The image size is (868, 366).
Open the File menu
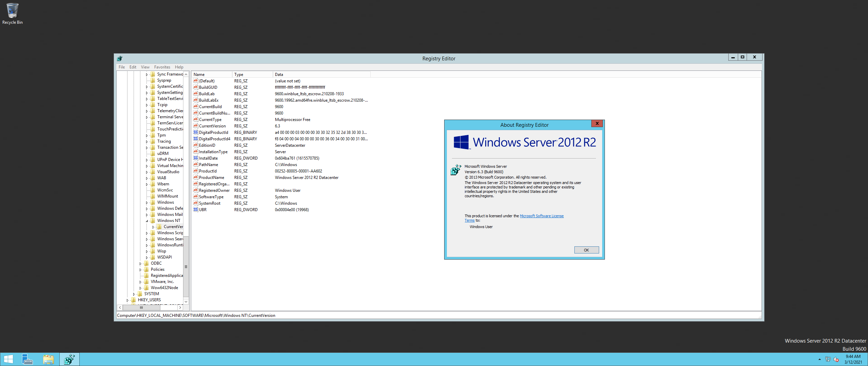(122, 67)
